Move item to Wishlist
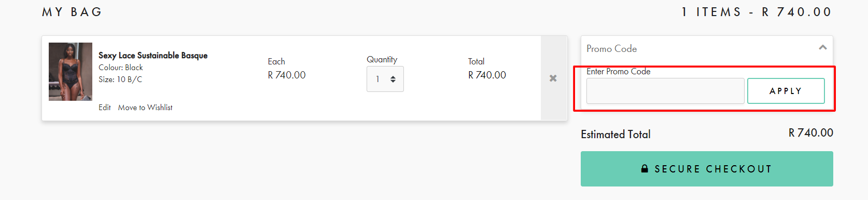Image resolution: width=868 pixels, height=200 pixels. point(145,108)
